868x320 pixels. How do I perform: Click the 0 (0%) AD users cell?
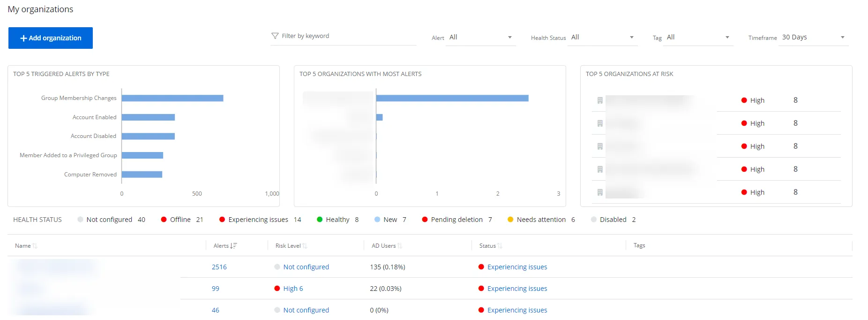(x=379, y=310)
